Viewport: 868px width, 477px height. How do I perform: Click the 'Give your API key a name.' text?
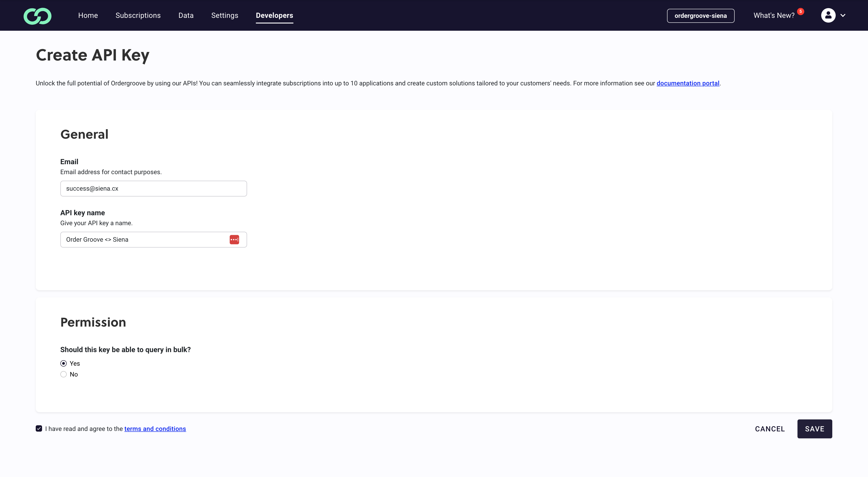[96, 223]
